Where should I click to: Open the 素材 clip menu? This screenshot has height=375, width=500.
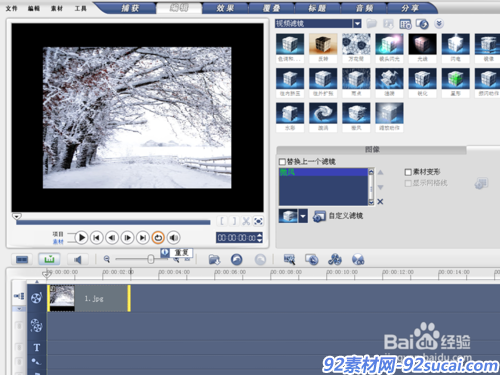[x=57, y=9]
